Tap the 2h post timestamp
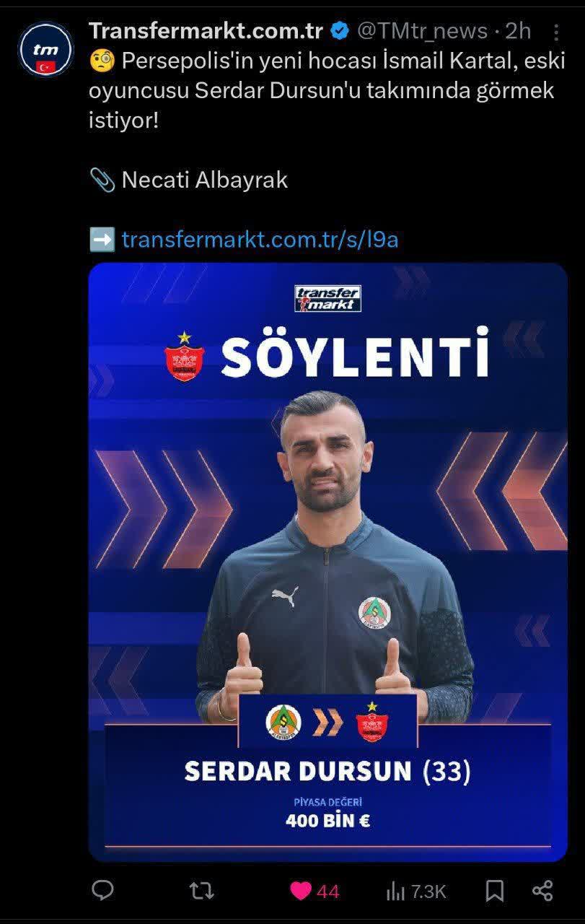 519,31
